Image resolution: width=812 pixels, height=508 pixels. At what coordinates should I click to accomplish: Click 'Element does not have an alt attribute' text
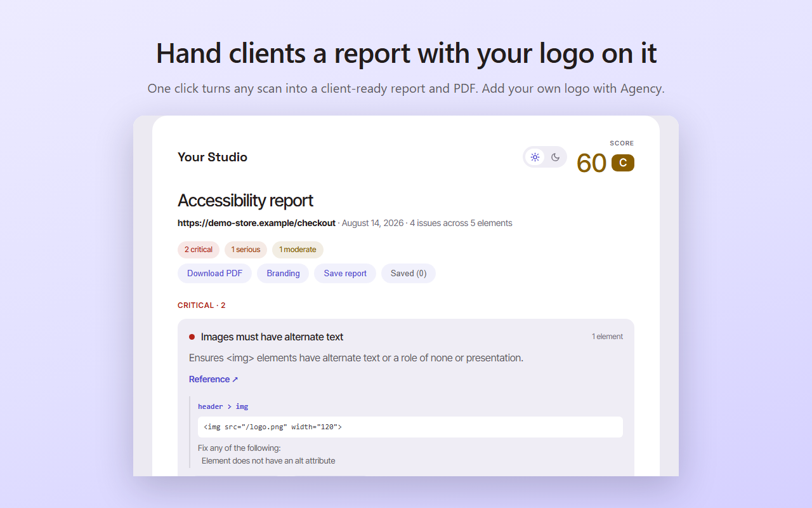point(268,461)
